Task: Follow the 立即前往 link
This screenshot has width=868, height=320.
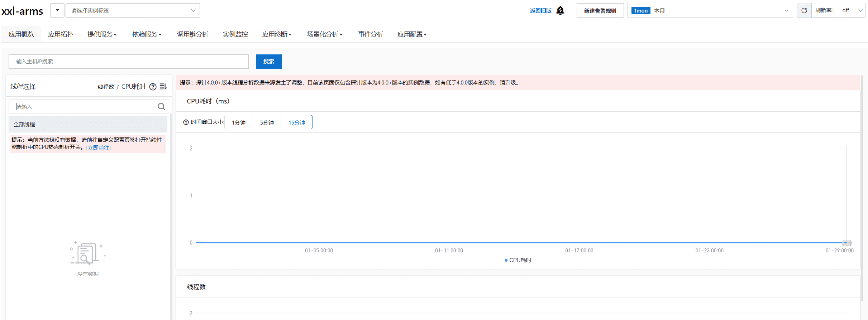Action: point(99,148)
